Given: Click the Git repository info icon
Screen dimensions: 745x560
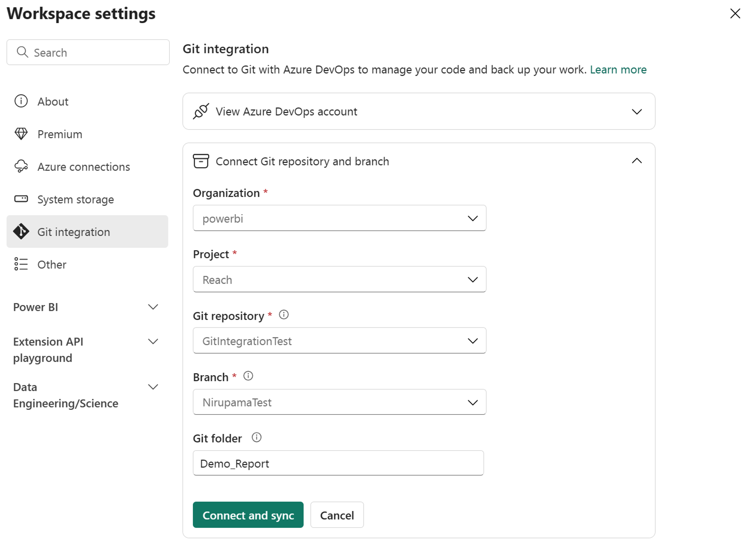Looking at the screenshot, I should click(284, 315).
